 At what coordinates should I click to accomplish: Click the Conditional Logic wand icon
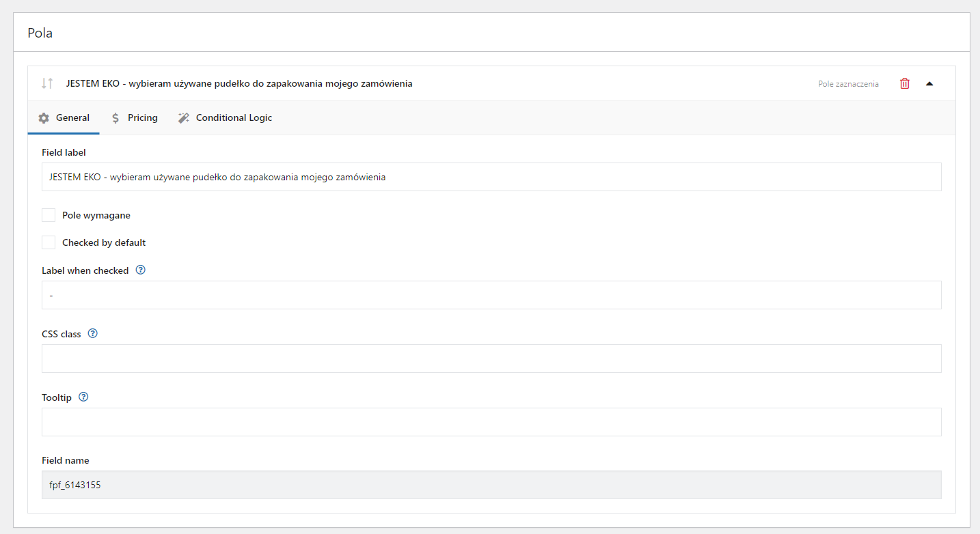tap(184, 118)
